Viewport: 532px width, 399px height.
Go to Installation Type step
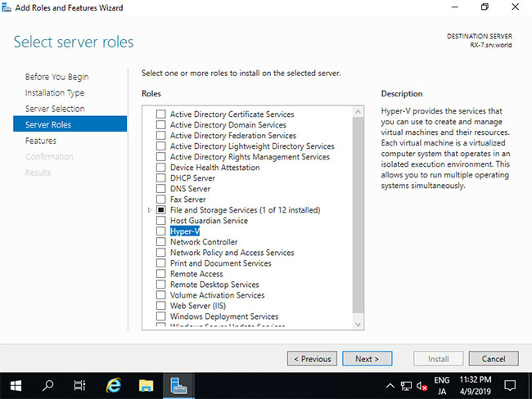pyautogui.click(x=55, y=92)
